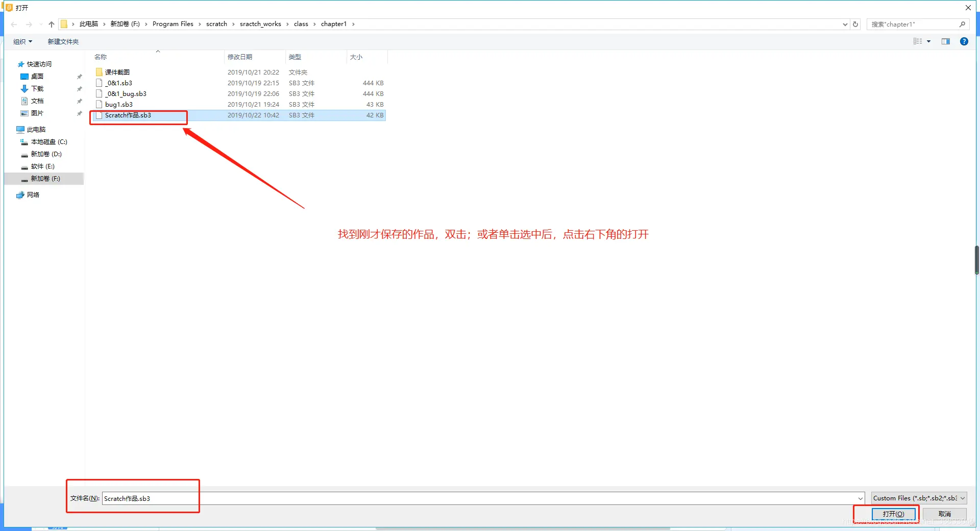Viewport: 980px width, 531px height.
Task: Create a folder with 新建文件夹
Action: tap(63, 41)
